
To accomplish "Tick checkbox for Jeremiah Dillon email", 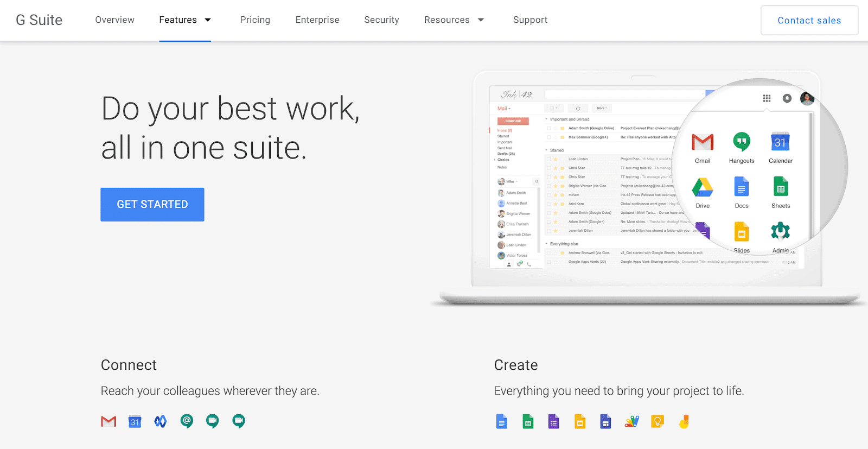I will tap(549, 231).
